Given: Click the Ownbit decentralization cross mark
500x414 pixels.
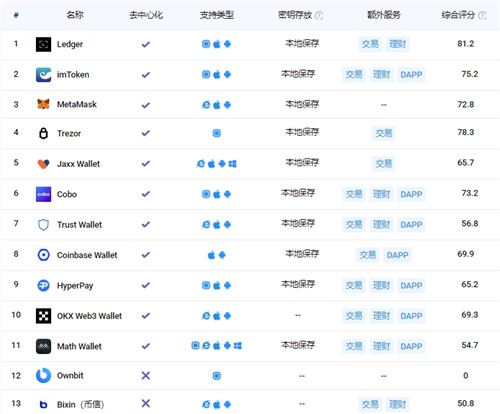Looking at the screenshot, I should [x=146, y=376].
